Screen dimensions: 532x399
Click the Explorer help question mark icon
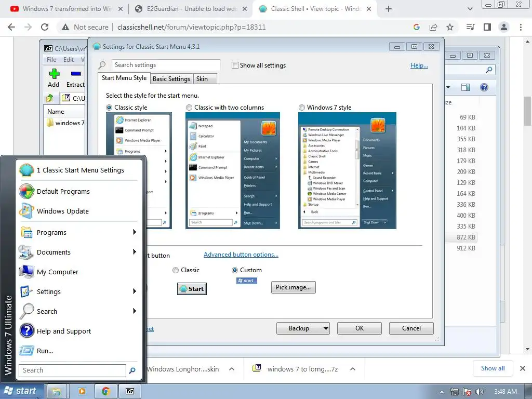(x=484, y=87)
